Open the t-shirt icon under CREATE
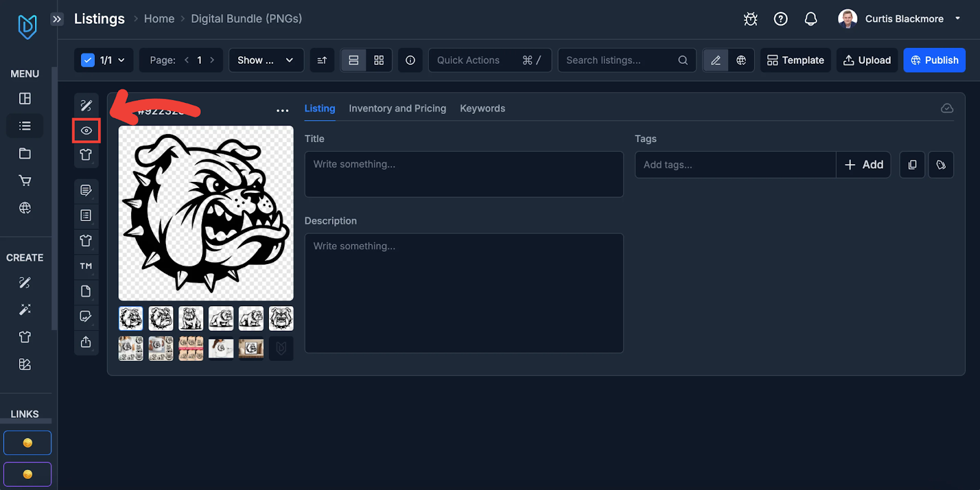 (25, 337)
